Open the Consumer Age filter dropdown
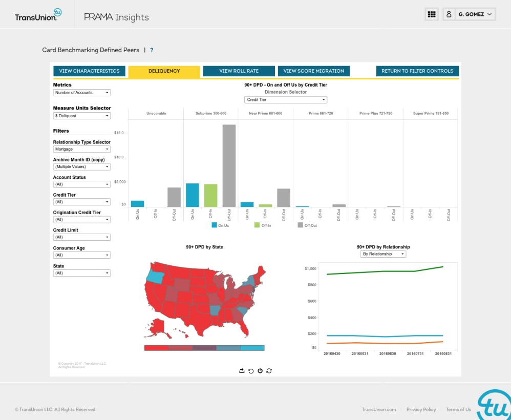The height and width of the screenshot is (420, 511). pyautogui.click(x=82, y=255)
